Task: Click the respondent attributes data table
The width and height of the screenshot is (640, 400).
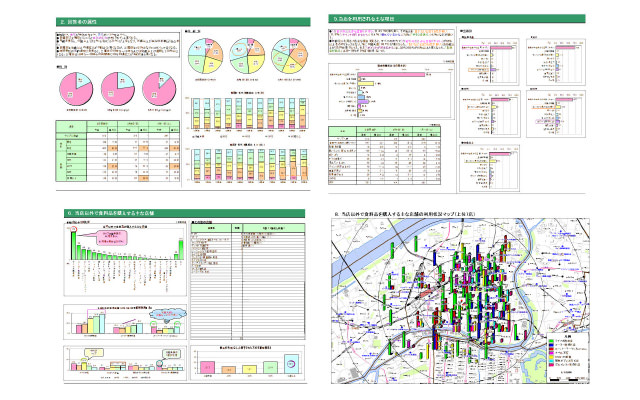Action: [x=121, y=154]
